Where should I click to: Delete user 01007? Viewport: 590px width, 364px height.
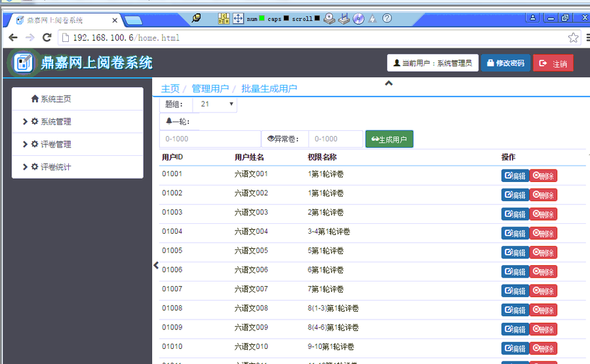tap(543, 291)
